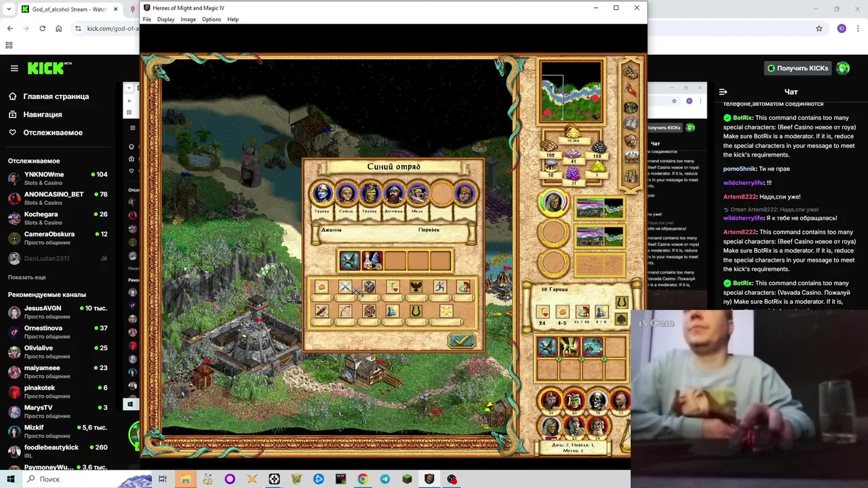868x488 pixels.
Task: Click the skull creature portrait in the bottom army
Action: (x=597, y=401)
